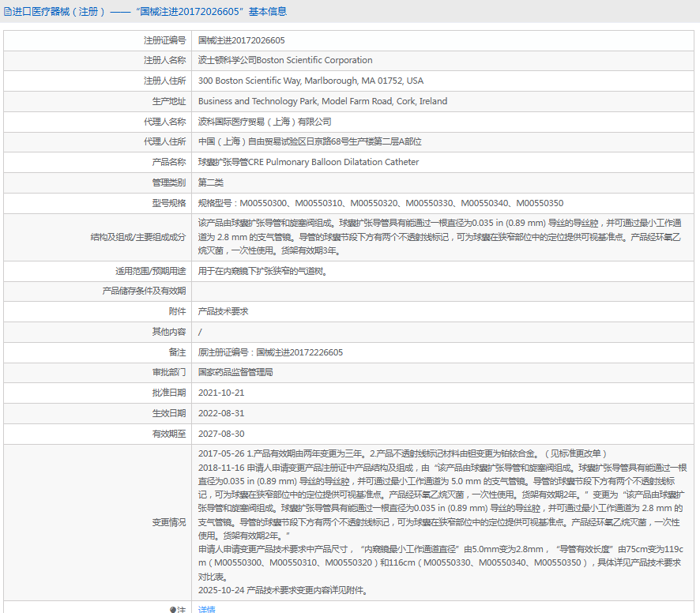Select the effective date 2022-08-31

pos(221,413)
